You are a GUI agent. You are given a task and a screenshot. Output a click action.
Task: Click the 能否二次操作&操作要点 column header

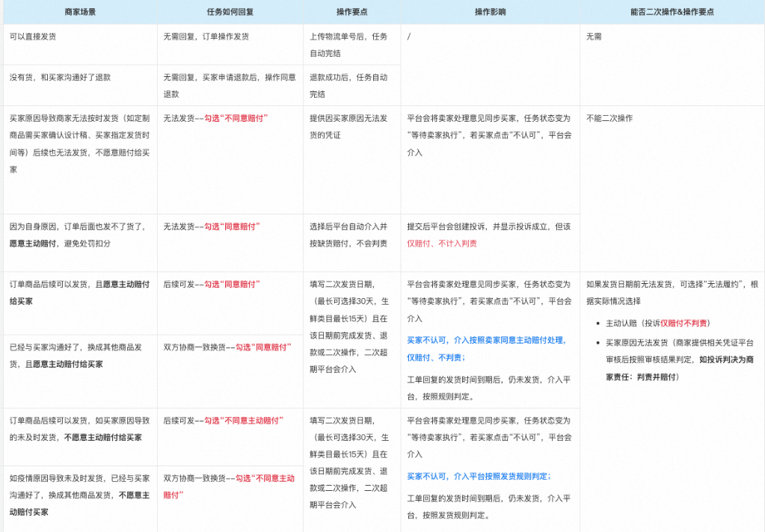click(x=671, y=11)
